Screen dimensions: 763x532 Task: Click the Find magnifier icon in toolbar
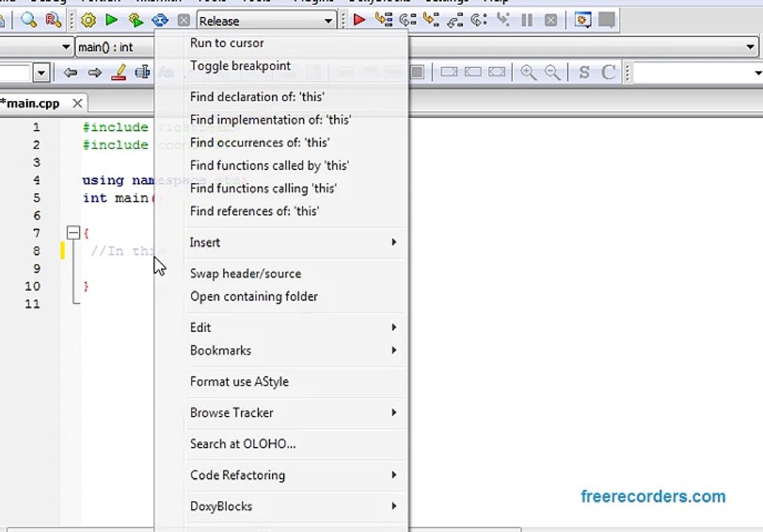coord(29,21)
